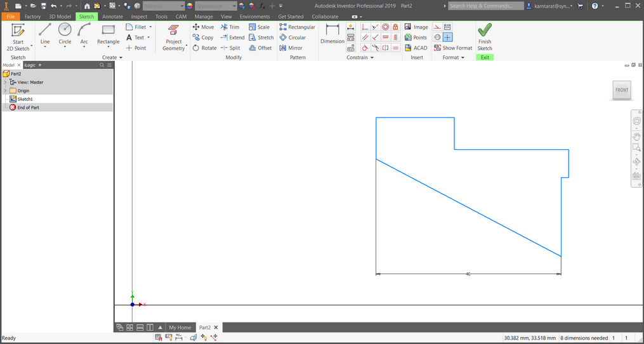Image resolution: width=644 pixels, height=344 pixels.
Task: Insert an Image into the sketch
Action: click(416, 27)
